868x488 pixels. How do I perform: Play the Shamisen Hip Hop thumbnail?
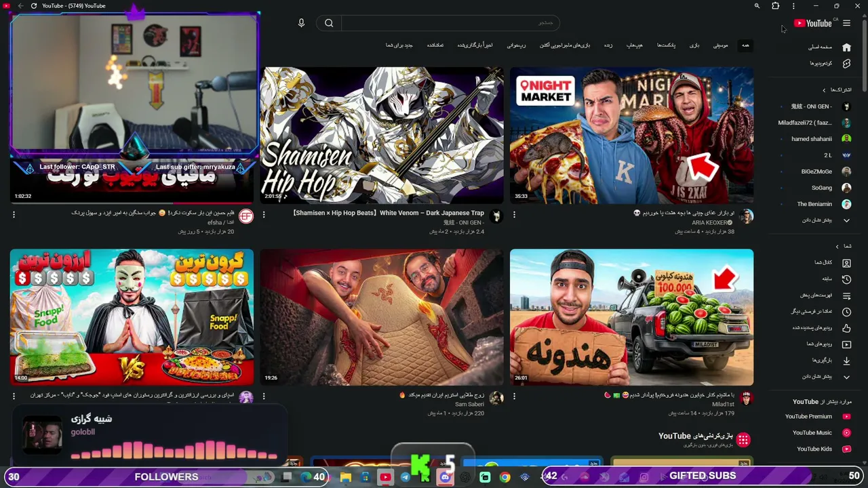[382, 135]
